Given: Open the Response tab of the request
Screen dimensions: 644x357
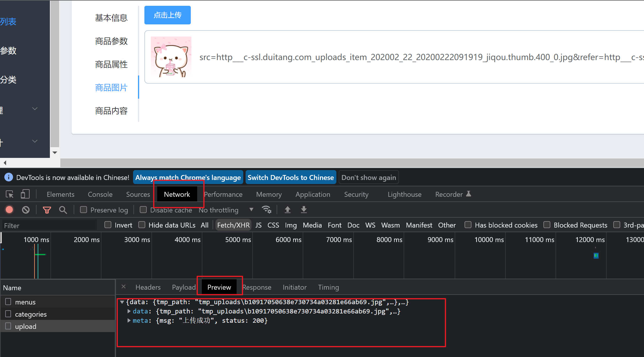Looking at the screenshot, I should coord(256,287).
